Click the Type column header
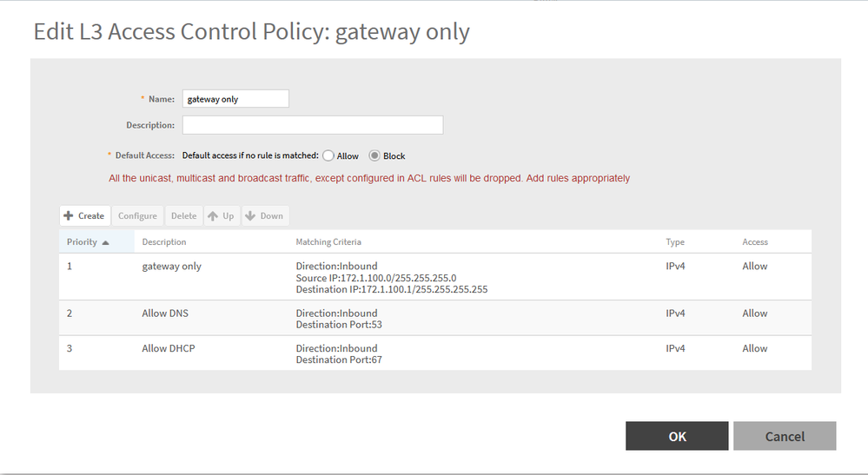Viewport: 868px width, 475px height. tap(675, 242)
